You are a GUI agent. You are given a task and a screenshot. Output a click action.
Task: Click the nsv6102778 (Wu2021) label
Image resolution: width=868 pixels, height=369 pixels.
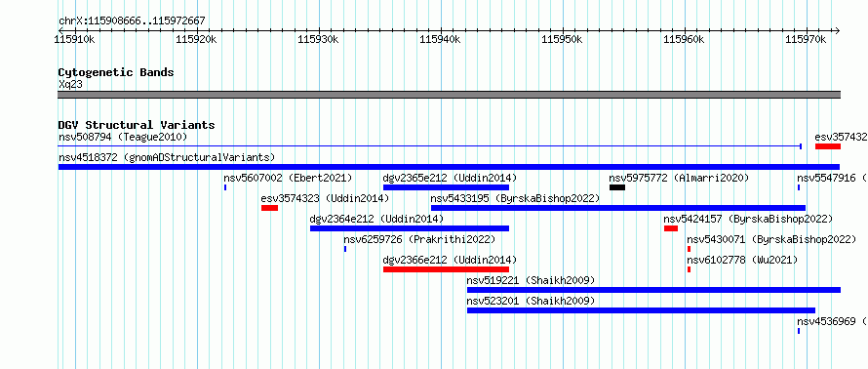(x=742, y=260)
